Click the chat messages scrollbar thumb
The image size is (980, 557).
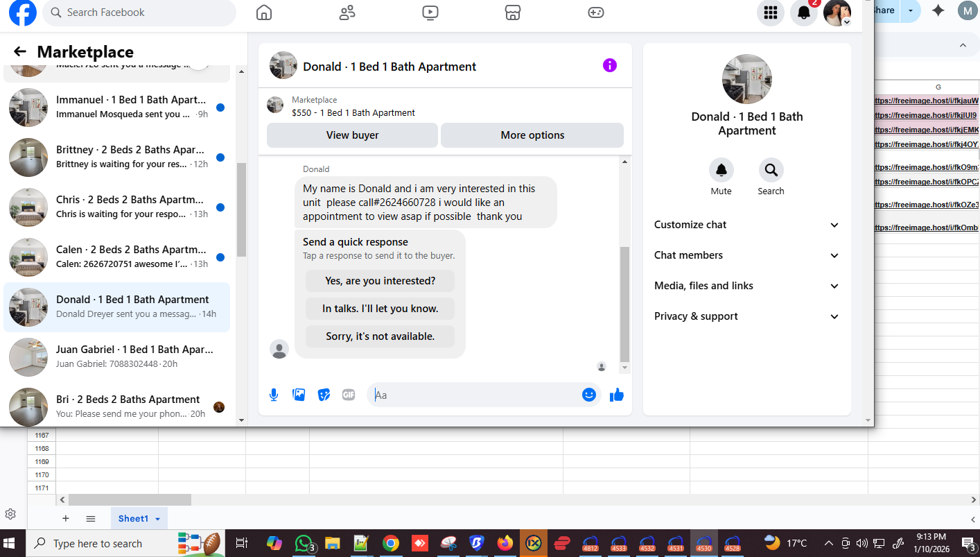click(624, 305)
